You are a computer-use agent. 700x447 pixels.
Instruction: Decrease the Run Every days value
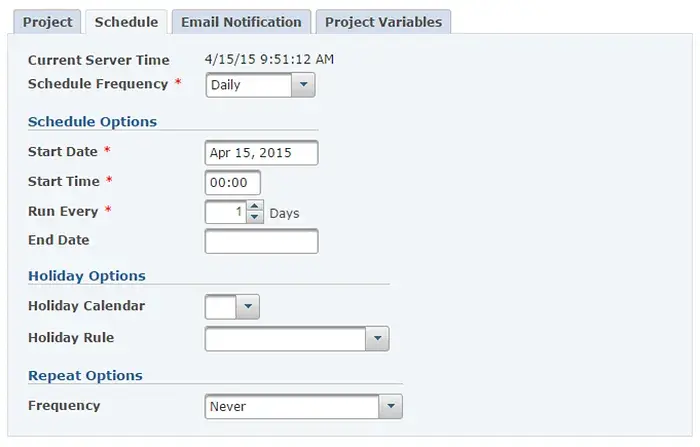pos(255,217)
